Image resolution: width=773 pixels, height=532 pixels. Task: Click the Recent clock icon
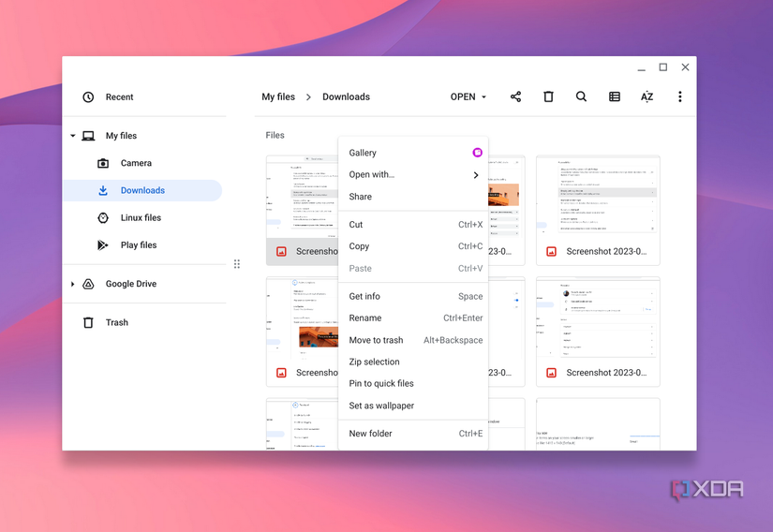(88, 97)
